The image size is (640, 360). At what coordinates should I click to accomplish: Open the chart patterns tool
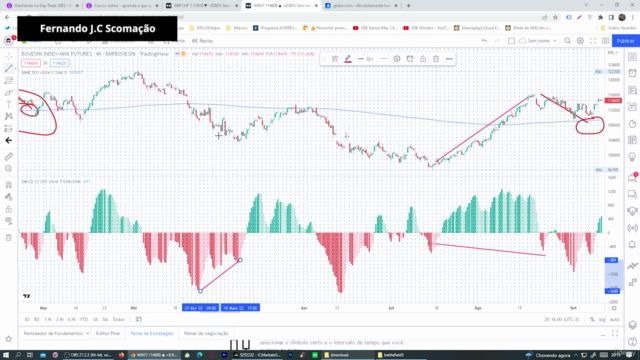coord(9,116)
